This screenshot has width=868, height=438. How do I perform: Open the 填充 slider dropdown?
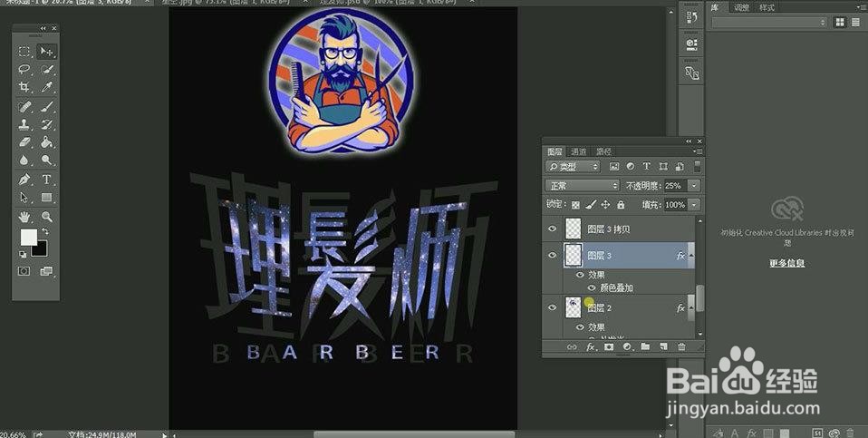(695, 205)
